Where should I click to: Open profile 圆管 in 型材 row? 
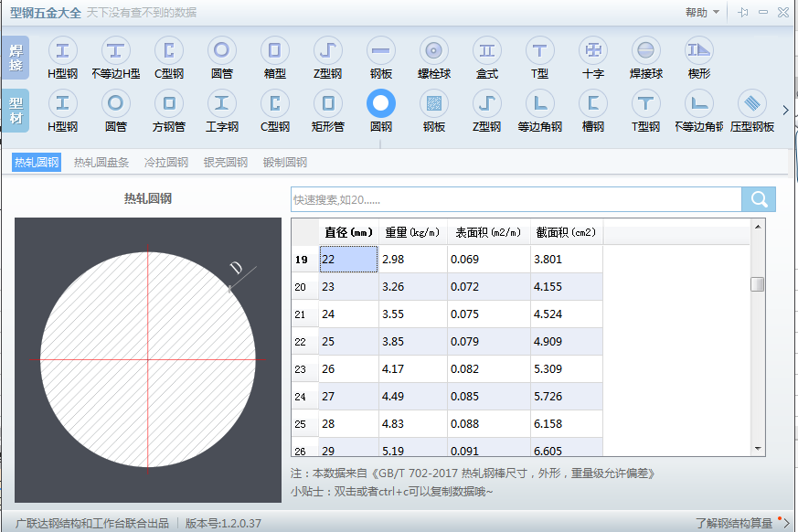pyautogui.click(x=115, y=103)
